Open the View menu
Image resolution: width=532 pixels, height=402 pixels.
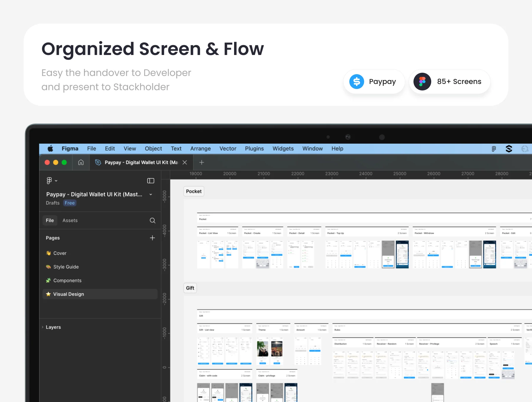pyautogui.click(x=130, y=149)
